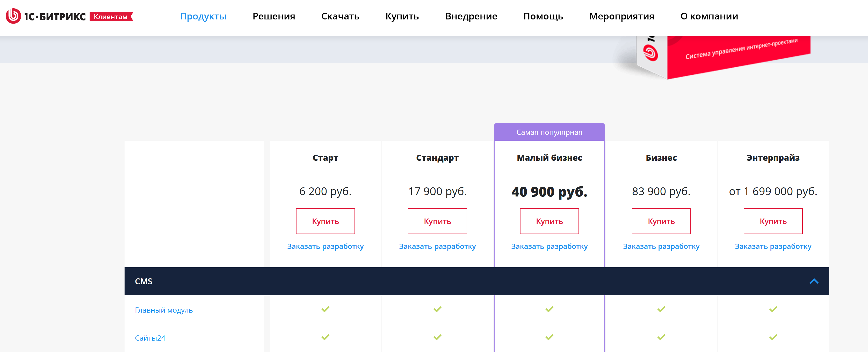Click the 40 900 руб. price
868x352 pixels.
549,192
